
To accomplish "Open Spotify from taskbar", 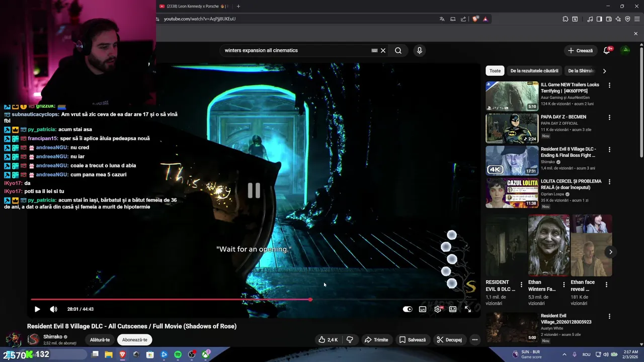I will 178,354.
